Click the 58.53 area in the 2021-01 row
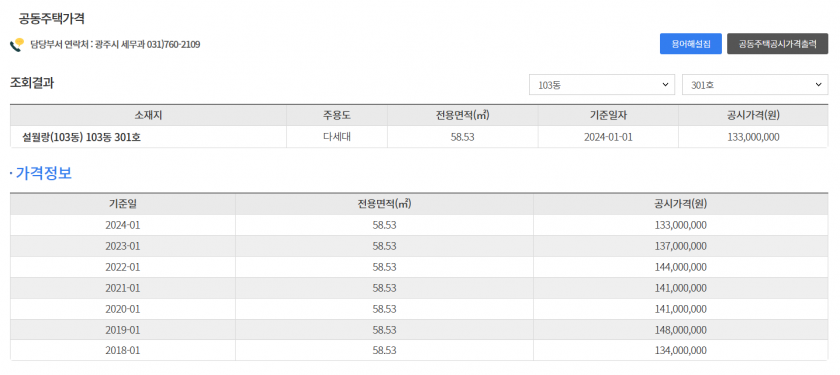The image size is (840, 375). coord(384,288)
